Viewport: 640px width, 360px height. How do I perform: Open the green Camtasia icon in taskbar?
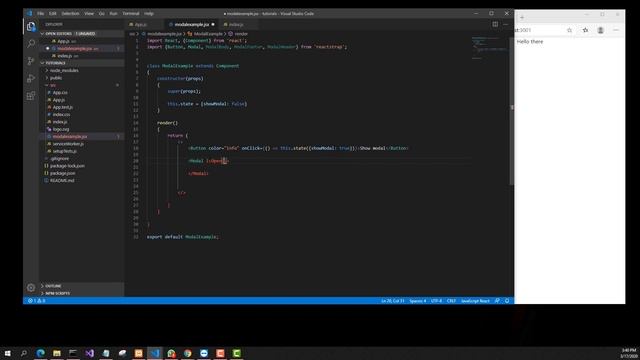point(236,353)
